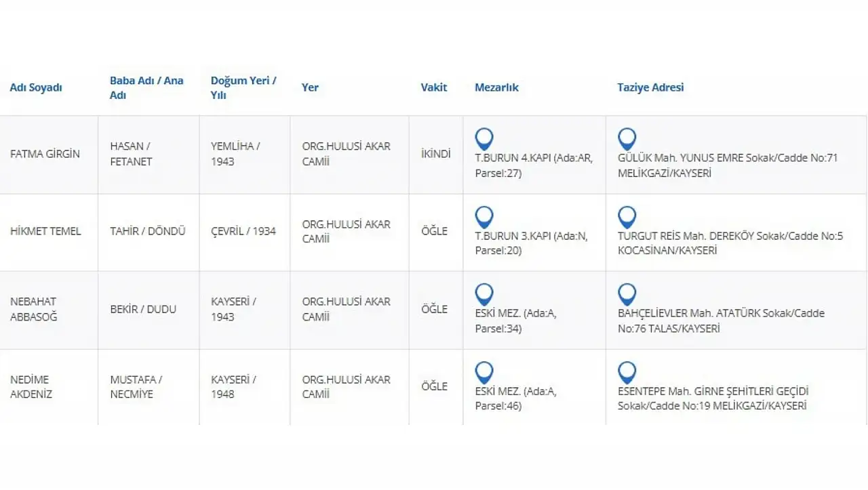868x490 pixels.
Task: Tap map pin for Nedime Akdeniz's cemetery
Action: [484, 372]
